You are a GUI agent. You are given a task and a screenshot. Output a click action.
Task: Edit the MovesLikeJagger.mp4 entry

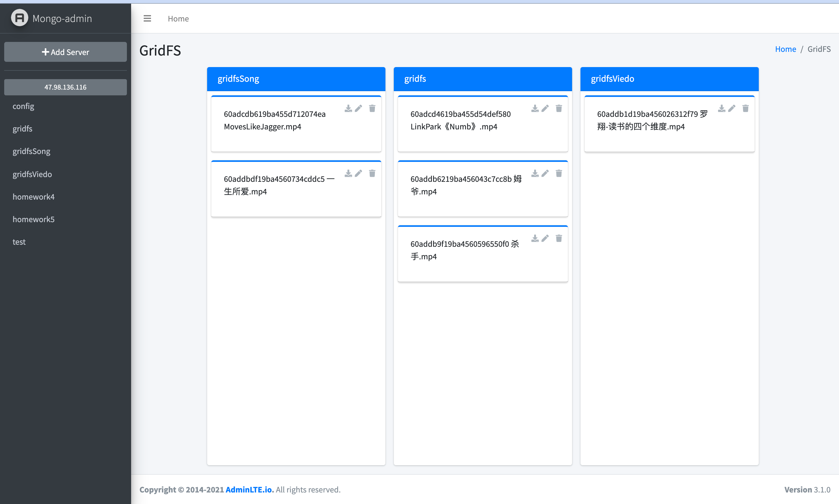click(358, 108)
